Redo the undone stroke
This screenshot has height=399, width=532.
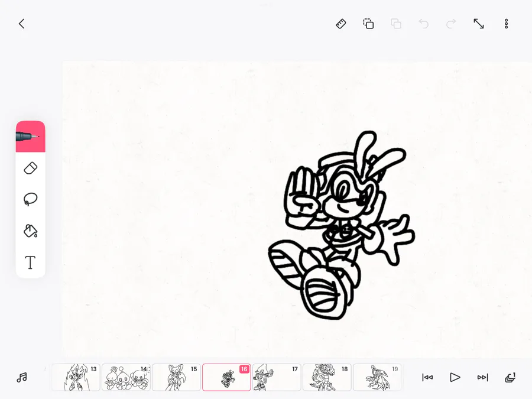[x=451, y=24]
